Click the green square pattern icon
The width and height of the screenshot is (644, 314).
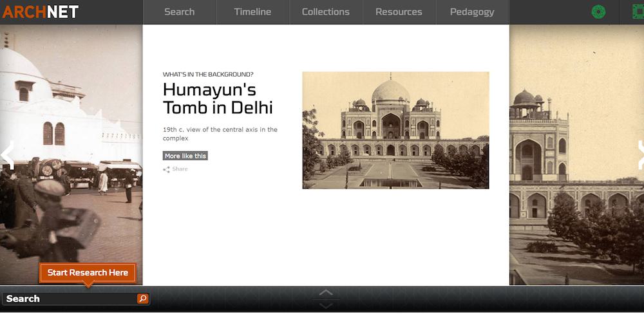click(636, 12)
